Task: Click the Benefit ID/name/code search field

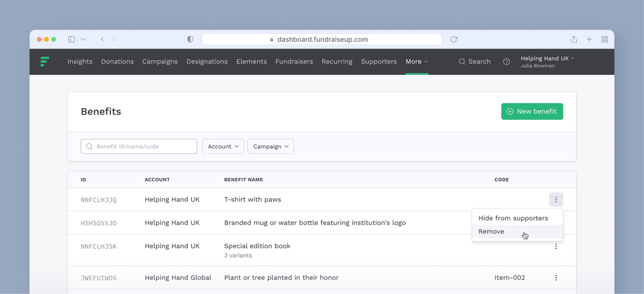Action: coord(139,146)
